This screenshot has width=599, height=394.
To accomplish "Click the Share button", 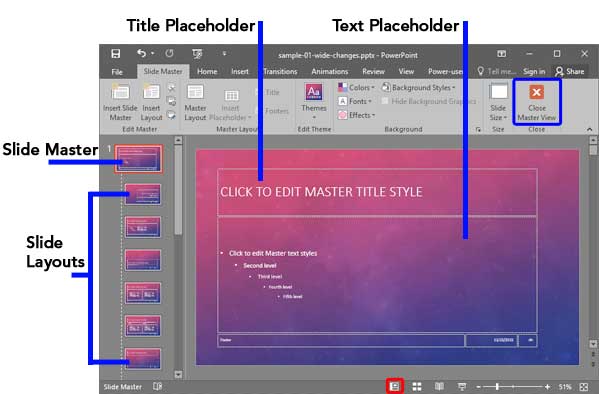I will [x=570, y=71].
